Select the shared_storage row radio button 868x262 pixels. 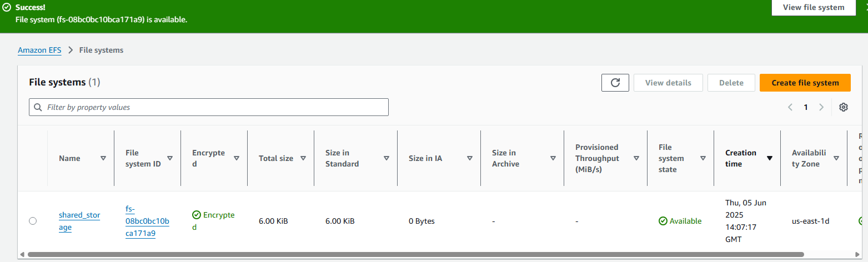(33, 221)
